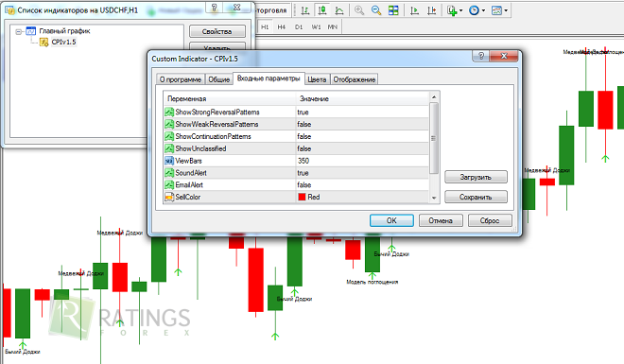Select the ShowContinuationPatterns variable name
This screenshot has width=624, height=364.
214,136
